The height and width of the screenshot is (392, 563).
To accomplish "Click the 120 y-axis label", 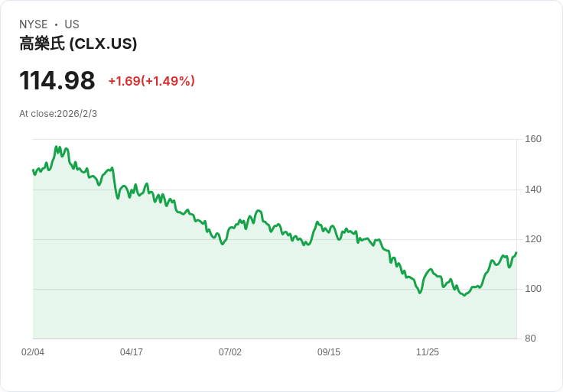I will click(533, 239).
